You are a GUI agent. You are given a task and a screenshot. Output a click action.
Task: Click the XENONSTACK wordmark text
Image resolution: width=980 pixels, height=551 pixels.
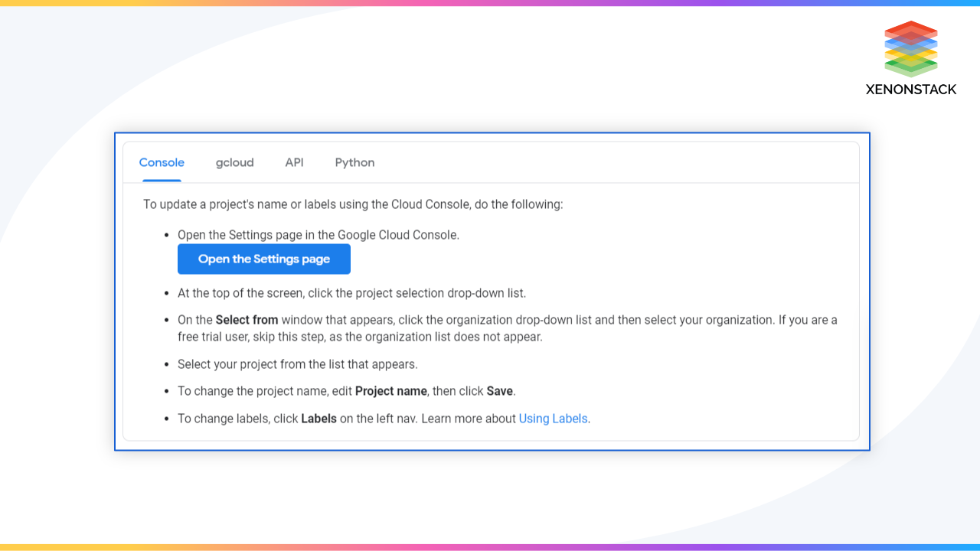pos(910,90)
